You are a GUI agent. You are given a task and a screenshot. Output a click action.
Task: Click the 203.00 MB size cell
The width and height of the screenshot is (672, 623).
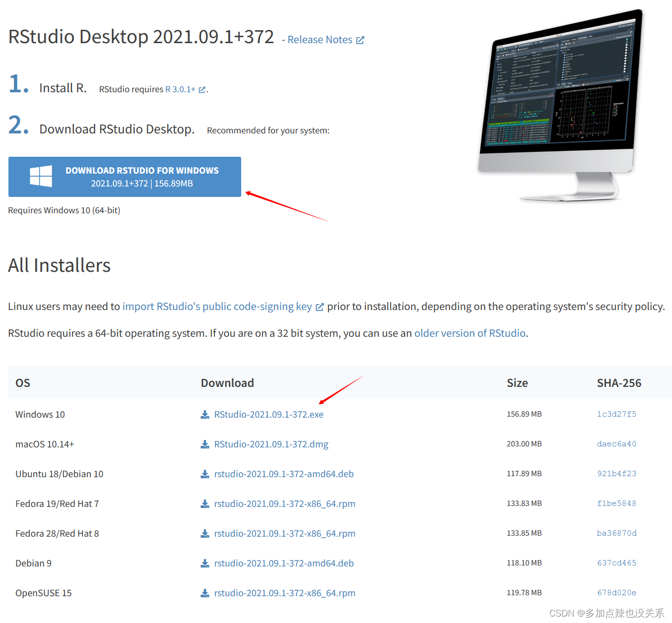click(524, 444)
